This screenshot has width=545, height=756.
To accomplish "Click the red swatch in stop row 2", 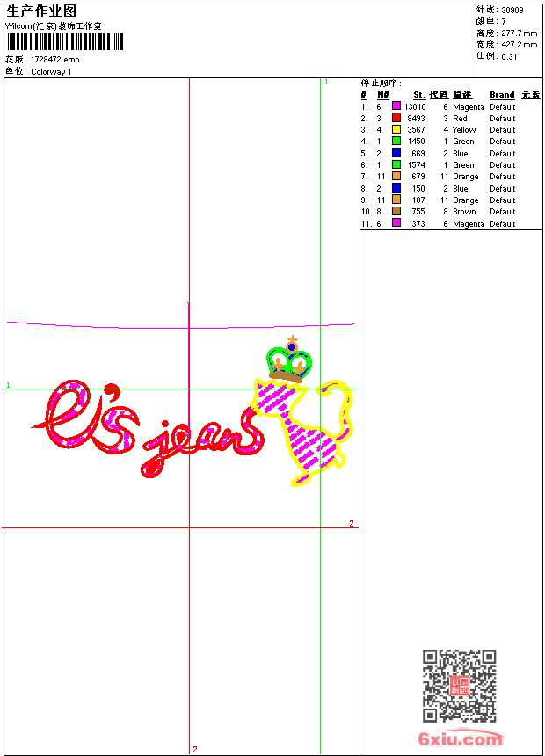I will (396, 118).
